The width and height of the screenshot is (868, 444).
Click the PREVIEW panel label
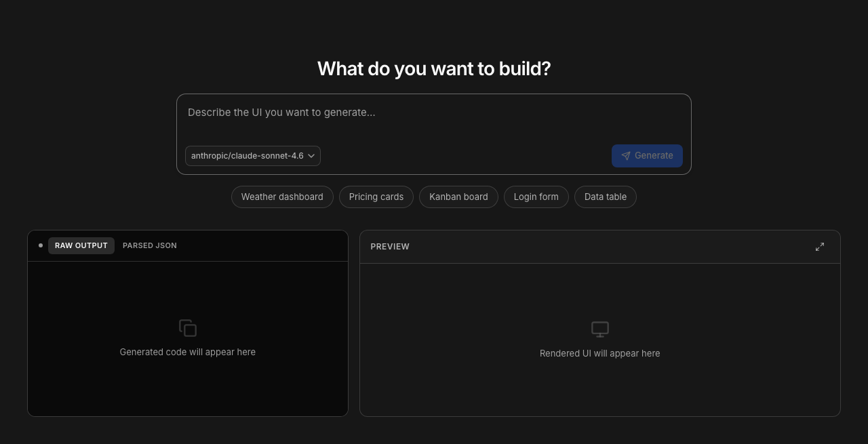(x=390, y=247)
